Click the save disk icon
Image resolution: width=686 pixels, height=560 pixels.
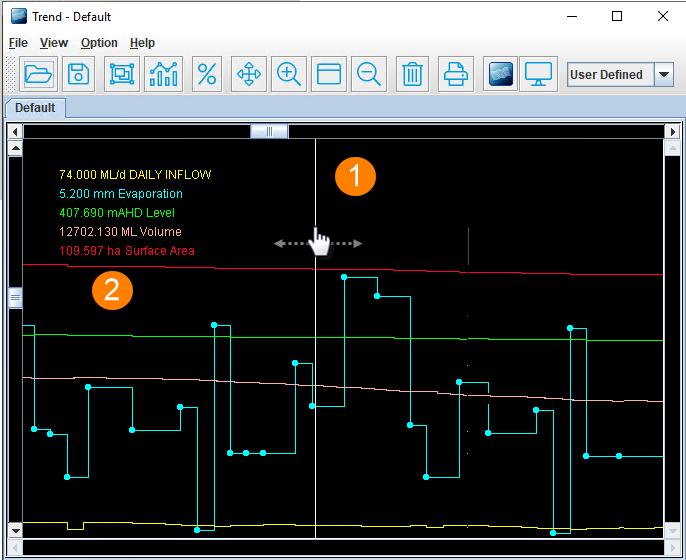click(79, 74)
